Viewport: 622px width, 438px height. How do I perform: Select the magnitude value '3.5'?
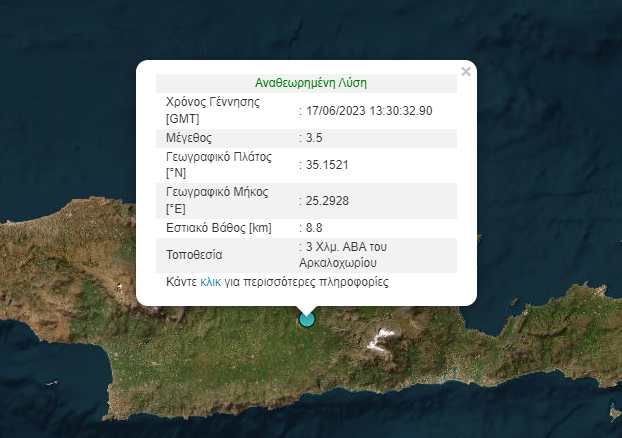(x=314, y=138)
